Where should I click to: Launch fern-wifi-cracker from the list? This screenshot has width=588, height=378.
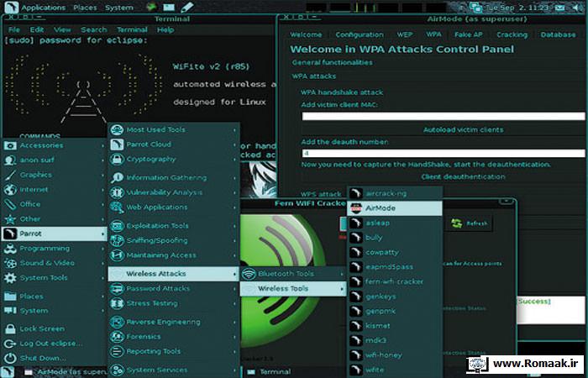(x=395, y=281)
